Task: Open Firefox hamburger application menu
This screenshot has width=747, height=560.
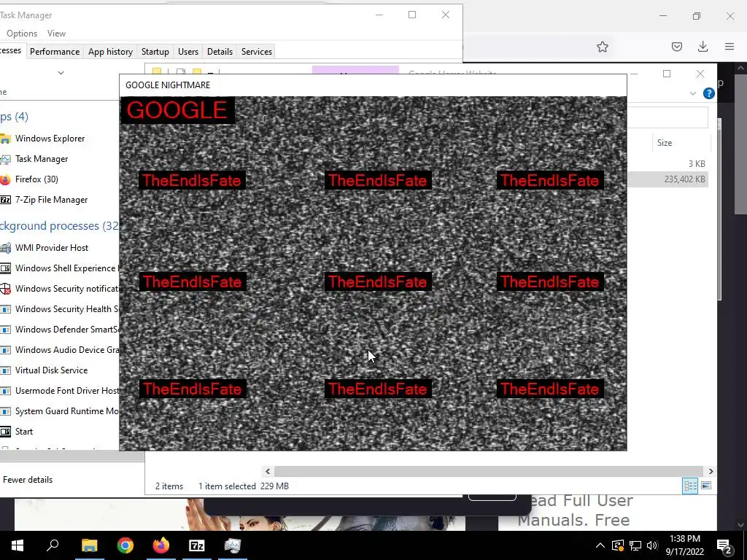Action: click(729, 47)
